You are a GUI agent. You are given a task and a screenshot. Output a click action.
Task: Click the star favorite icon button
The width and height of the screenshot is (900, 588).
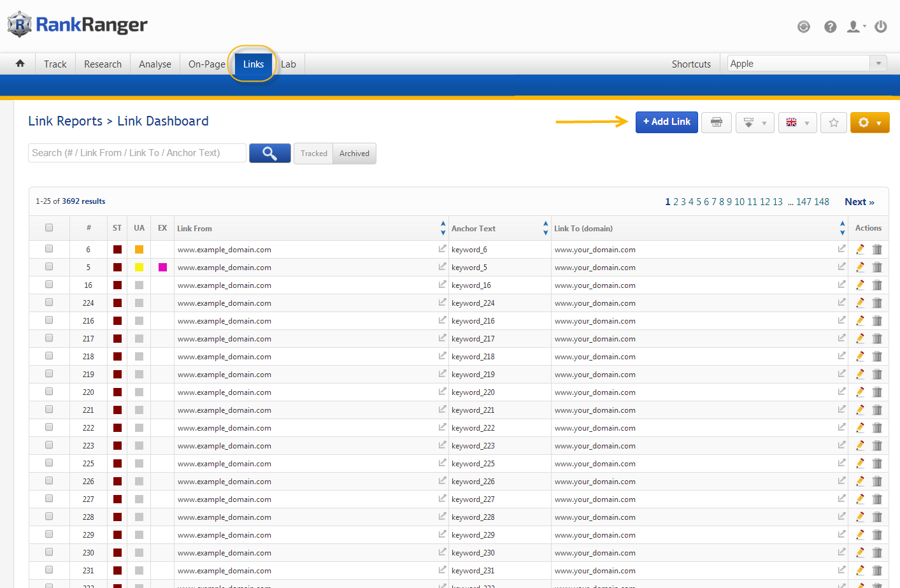point(833,122)
